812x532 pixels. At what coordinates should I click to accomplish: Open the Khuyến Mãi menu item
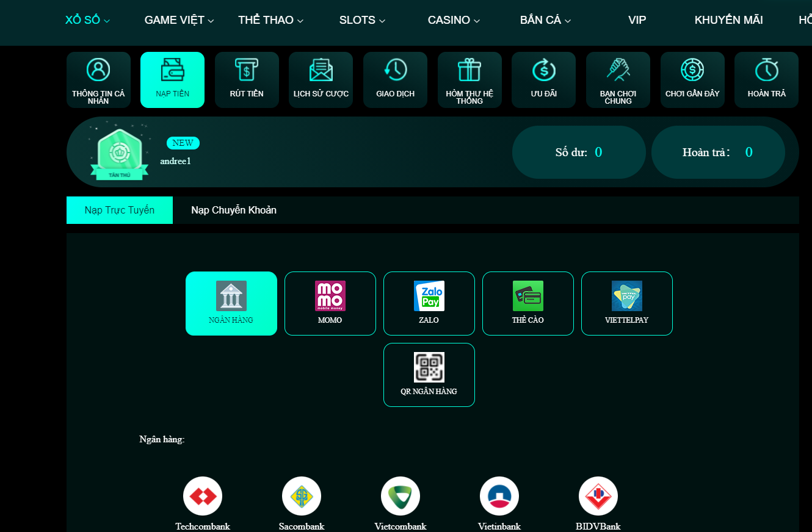click(728, 20)
